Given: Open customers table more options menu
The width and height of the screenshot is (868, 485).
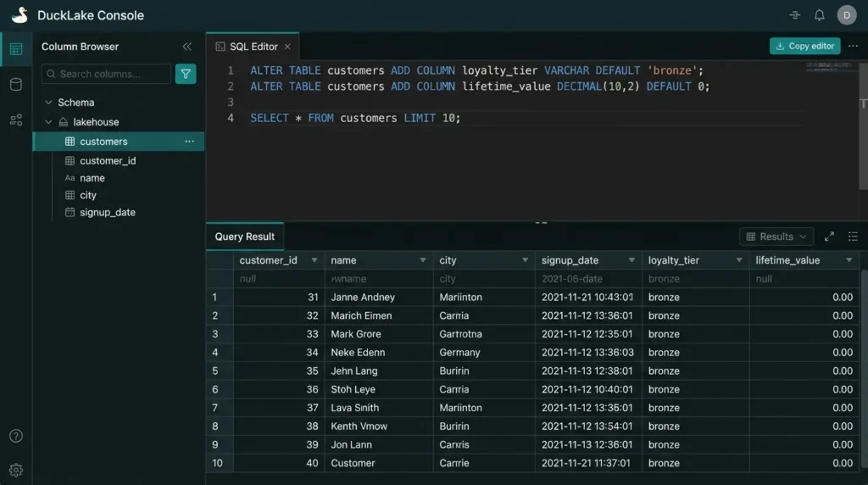Looking at the screenshot, I should coord(189,142).
